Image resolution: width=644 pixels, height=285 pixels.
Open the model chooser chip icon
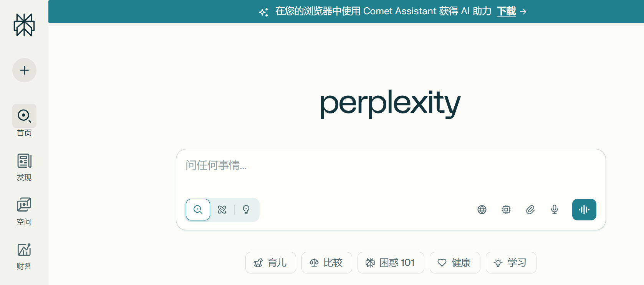point(506,210)
